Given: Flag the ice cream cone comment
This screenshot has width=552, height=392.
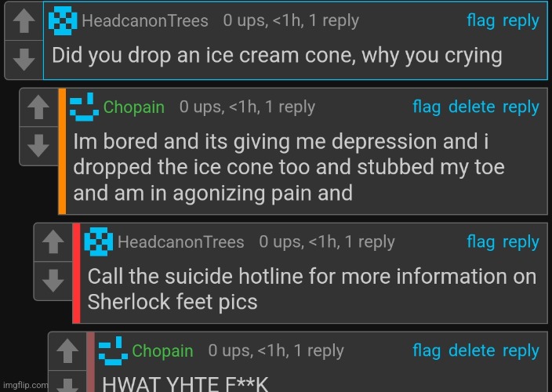Looking at the screenshot, I should [x=481, y=20].
